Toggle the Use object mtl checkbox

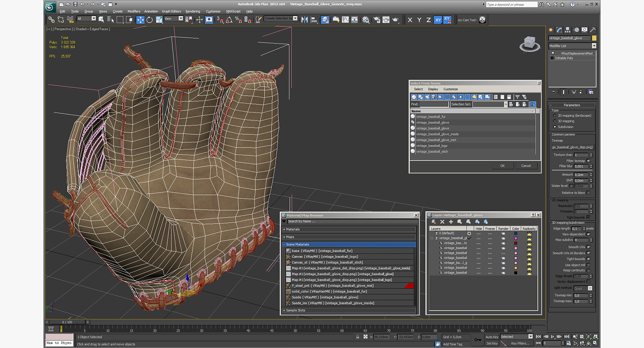tap(588, 265)
